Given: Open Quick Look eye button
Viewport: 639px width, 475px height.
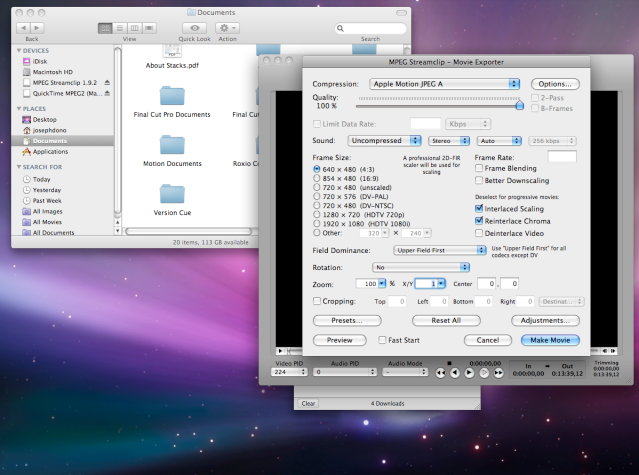Looking at the screenshot, I should pyautogui.click(x=194, y=28).
